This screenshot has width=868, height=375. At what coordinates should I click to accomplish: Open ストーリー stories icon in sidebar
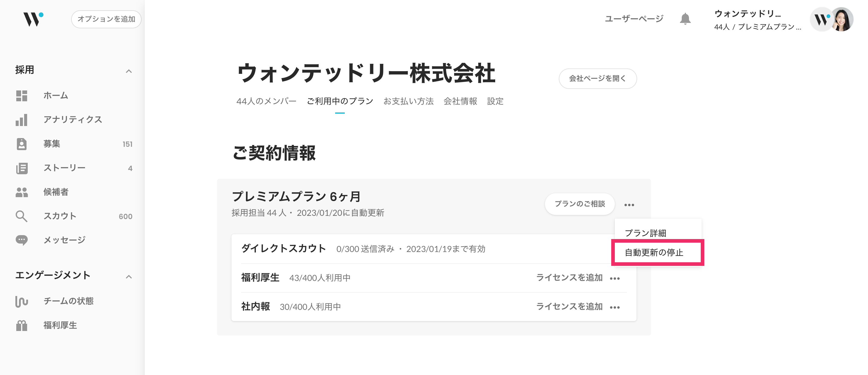(22, 168)
